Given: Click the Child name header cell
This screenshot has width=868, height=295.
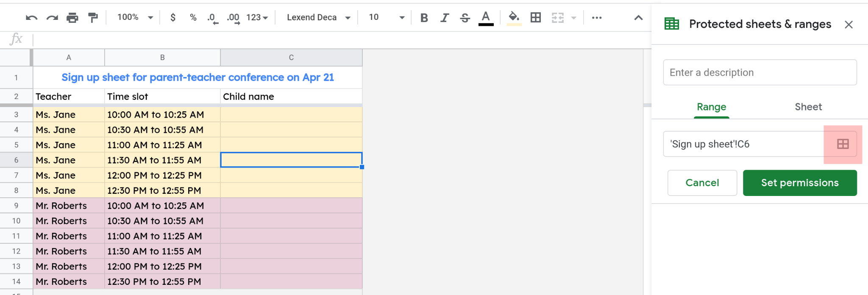Looking at the screenshot, I should (291, 96).
